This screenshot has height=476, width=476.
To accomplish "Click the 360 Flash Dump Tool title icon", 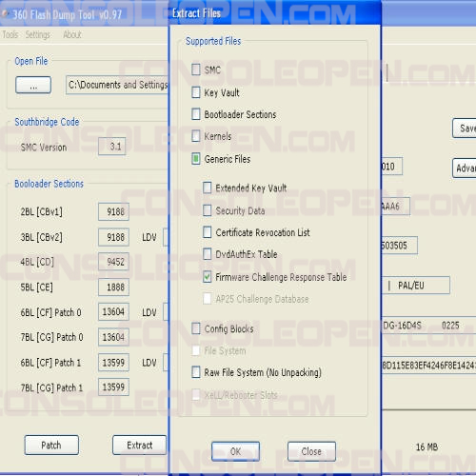I will point(5,14).
